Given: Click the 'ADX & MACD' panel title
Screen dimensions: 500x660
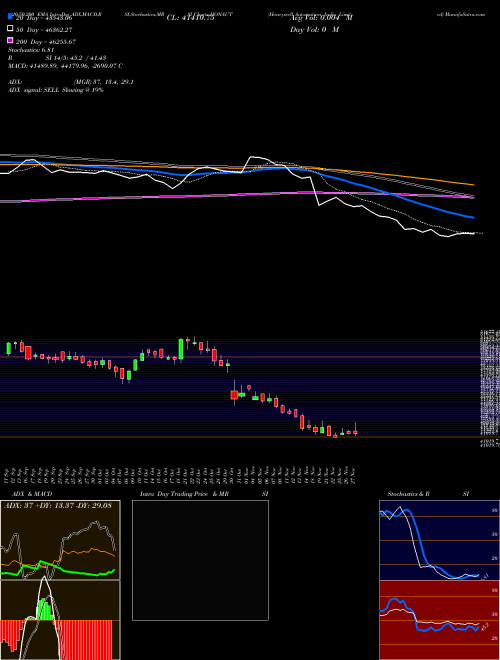Looking at the screenshot, I should (32, 494).
